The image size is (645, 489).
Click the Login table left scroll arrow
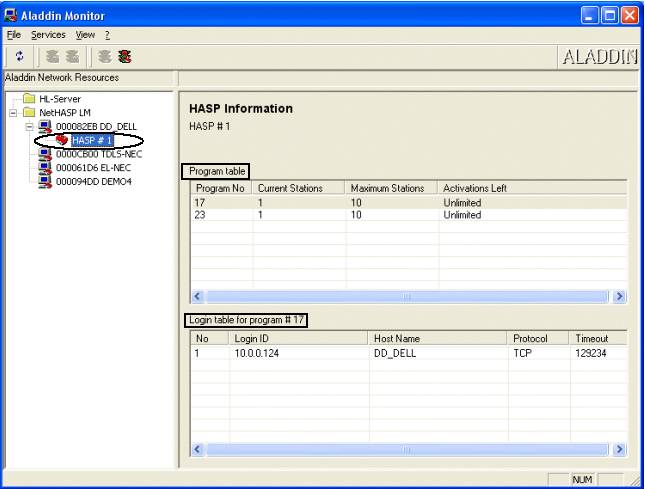click(x=198, y=450)
